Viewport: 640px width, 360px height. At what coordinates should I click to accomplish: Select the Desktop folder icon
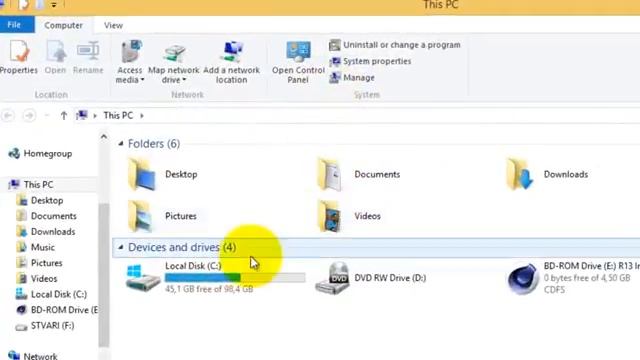tap(141, 175)
